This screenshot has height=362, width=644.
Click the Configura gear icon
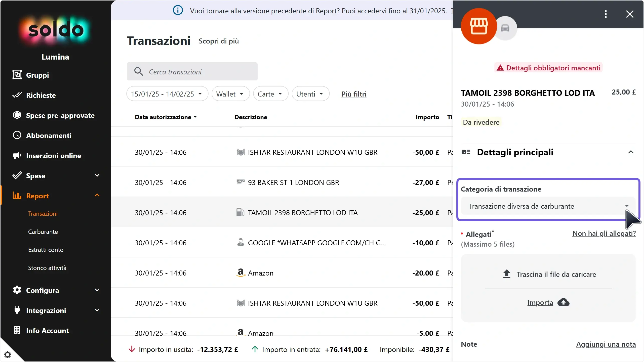tap(17, 290)
